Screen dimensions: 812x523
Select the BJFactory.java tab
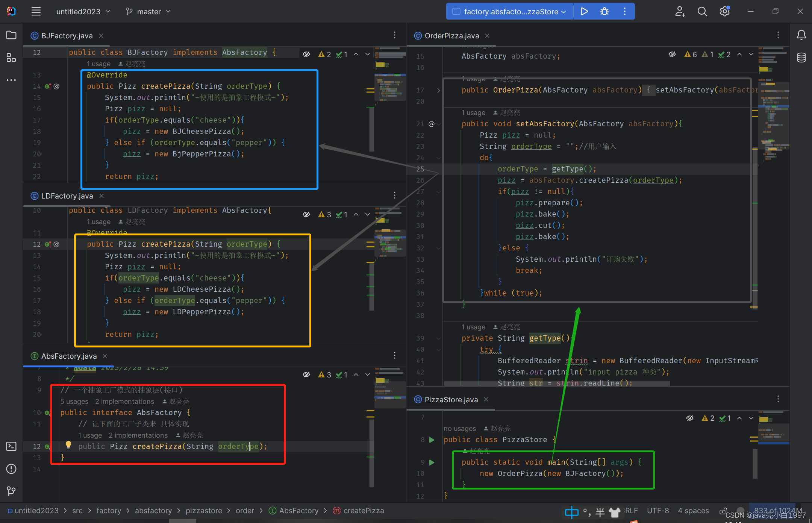click(67, 36)
